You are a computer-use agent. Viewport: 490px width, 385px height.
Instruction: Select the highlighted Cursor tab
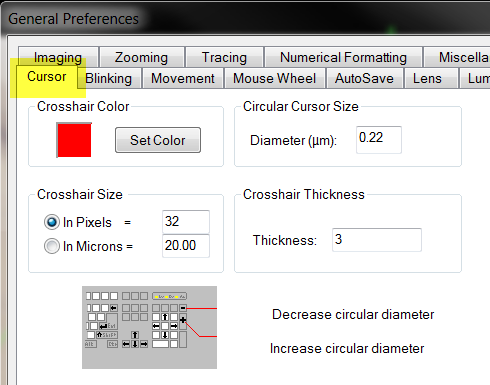pos(47,77)
